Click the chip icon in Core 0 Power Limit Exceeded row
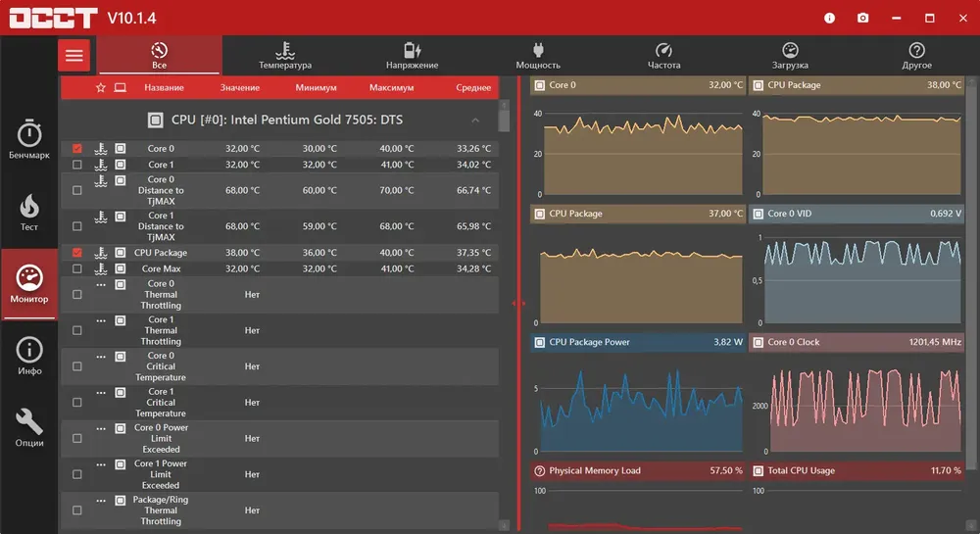This screenshot has height=534, width=980. [120, 429]
